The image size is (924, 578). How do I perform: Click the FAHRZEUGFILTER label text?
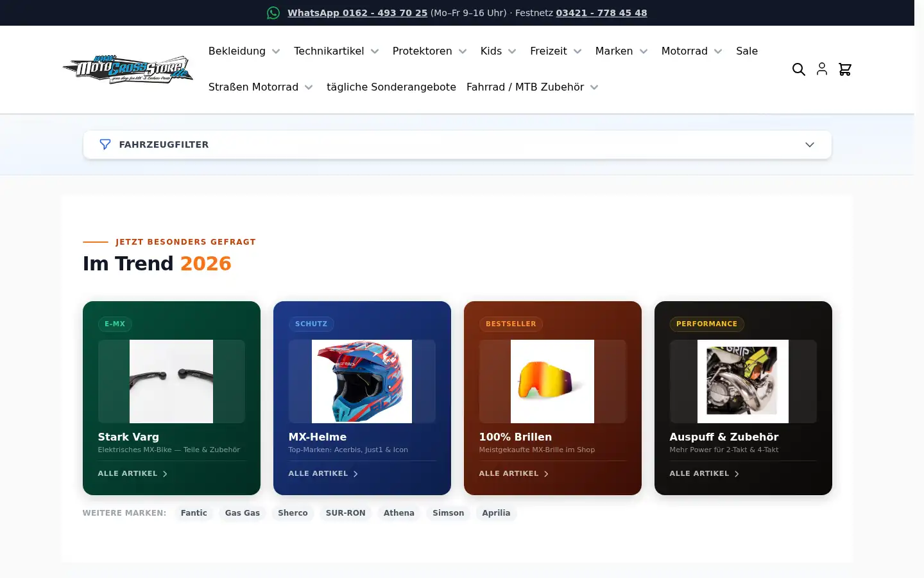coord(164,144)
